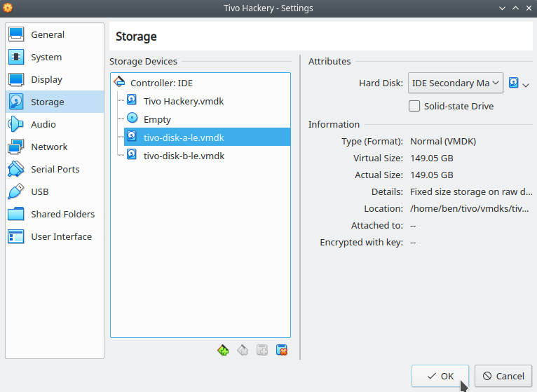Open the Hard Disk slot dropdown
Image resolution: width=537 pixels, height=392 pixels.
click(455, 83)
